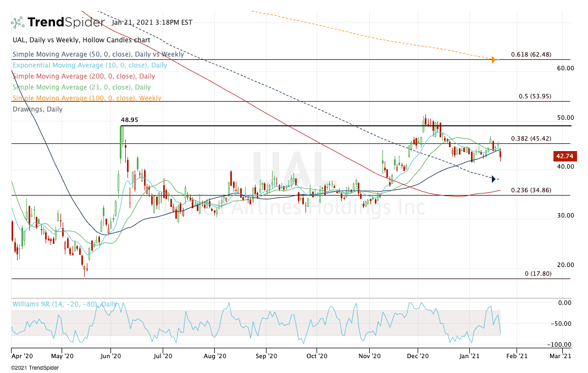This screenshot has height=373, width=588.
Task: Click the 20.00 price axis label
Action: click(565, 265)
